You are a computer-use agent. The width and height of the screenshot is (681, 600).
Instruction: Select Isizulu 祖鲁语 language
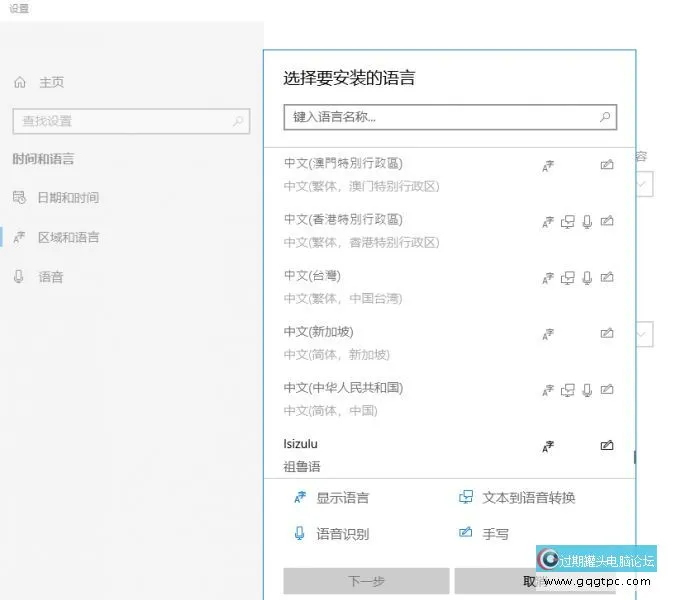449,455
